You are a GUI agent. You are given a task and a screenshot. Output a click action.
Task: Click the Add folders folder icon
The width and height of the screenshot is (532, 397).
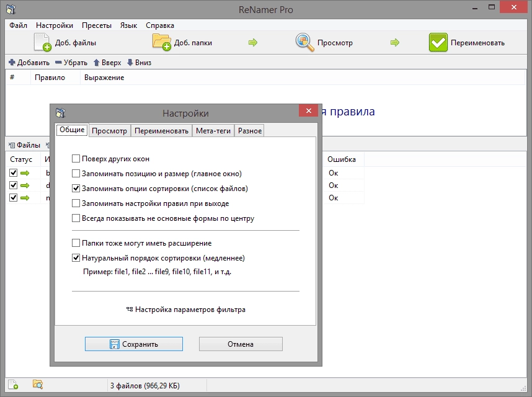161,42
